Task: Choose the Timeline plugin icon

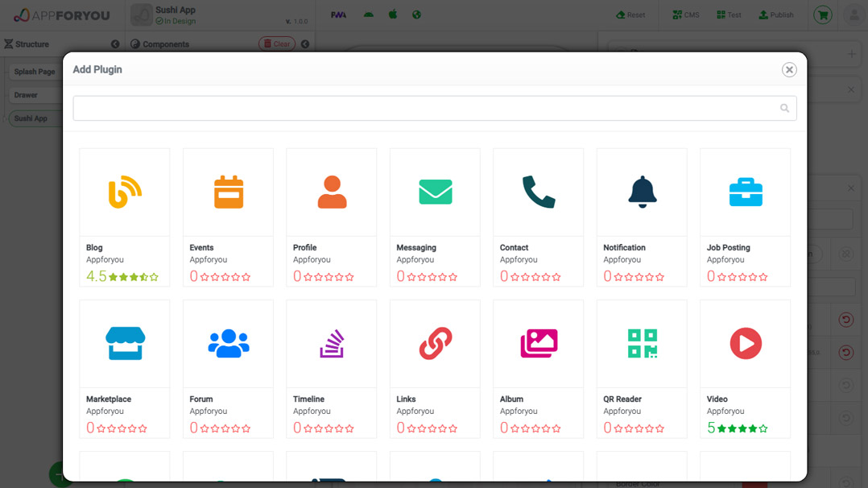Action: pyautogui.click(x=332, y=343)
